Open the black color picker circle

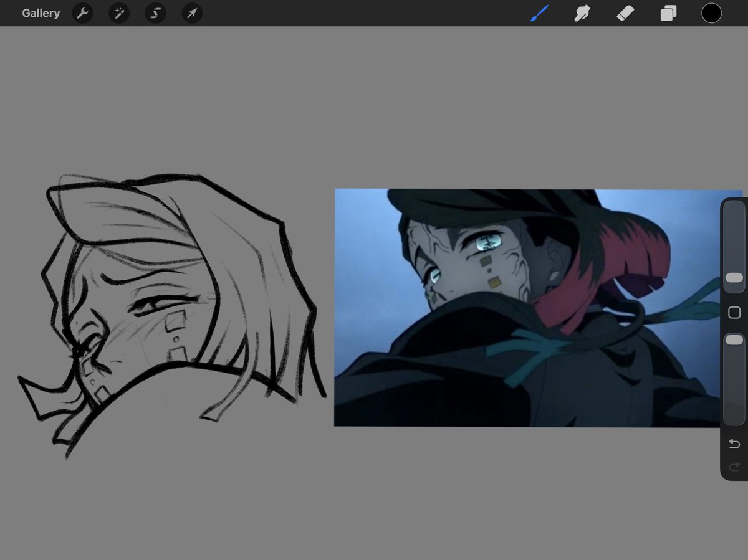(x=711, y=13)
